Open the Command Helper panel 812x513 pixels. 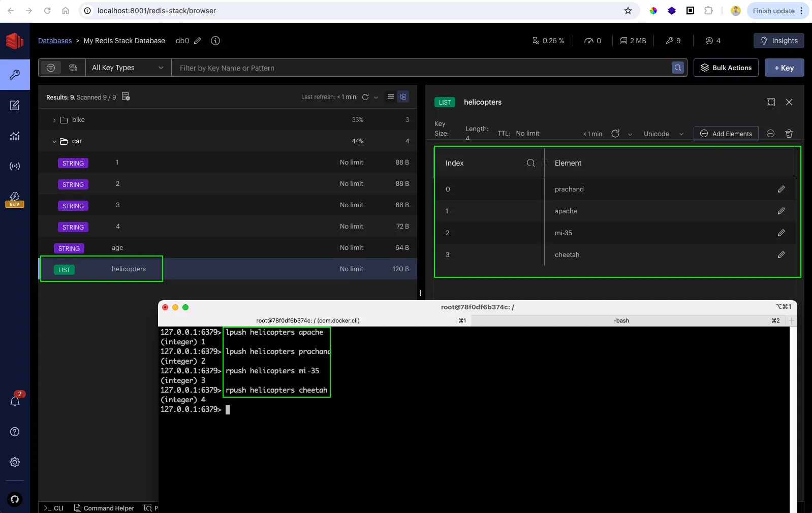tap(104, 508)
